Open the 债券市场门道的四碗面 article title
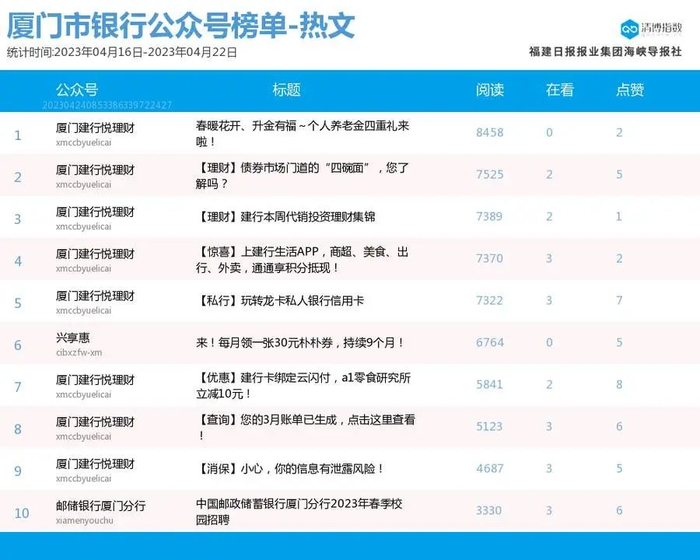This screenshot has width=700, height=560. click(x=302, y=176)
